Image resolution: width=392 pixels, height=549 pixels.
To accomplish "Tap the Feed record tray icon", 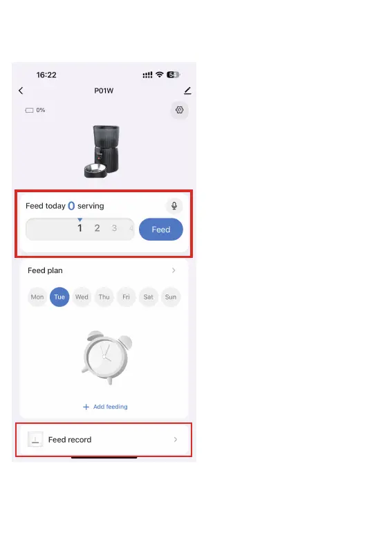I will click(x=35, y=440).
